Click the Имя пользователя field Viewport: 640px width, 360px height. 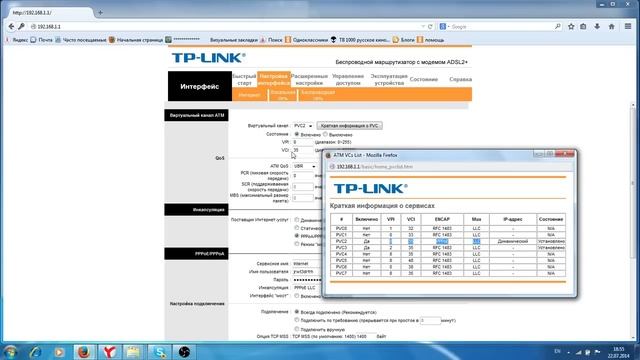point(307,271)
